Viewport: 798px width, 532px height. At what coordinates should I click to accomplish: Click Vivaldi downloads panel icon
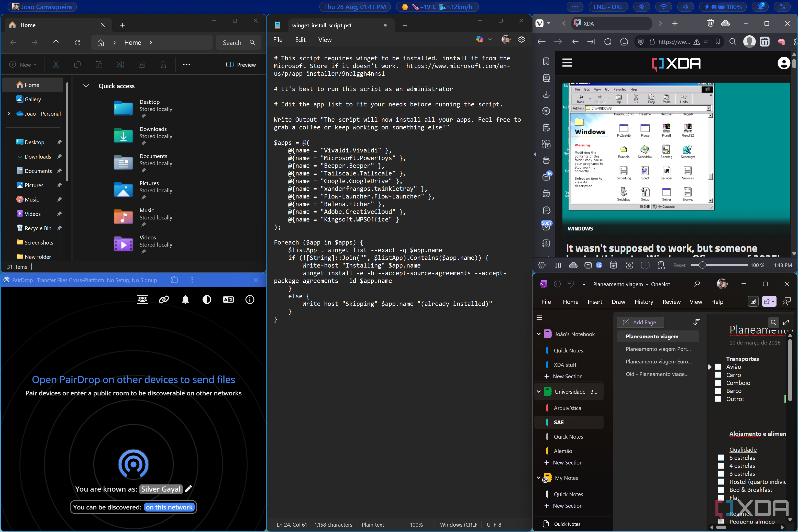[546, 94]
